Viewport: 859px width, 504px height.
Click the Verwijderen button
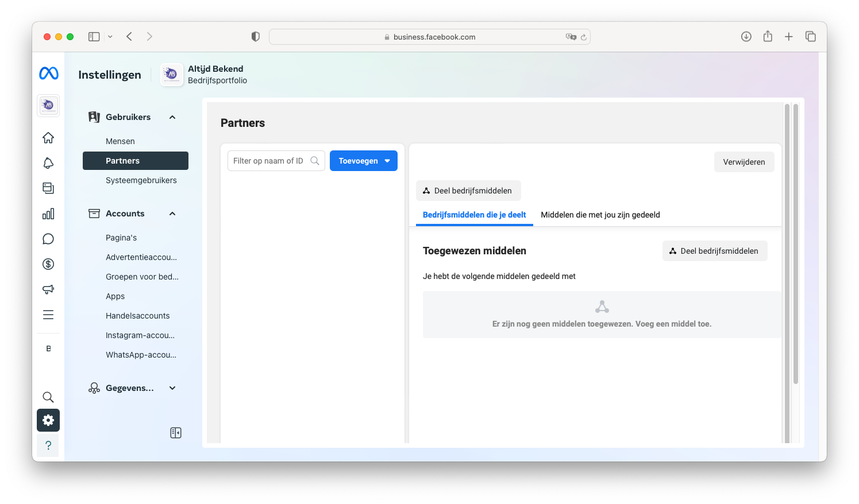744,162
